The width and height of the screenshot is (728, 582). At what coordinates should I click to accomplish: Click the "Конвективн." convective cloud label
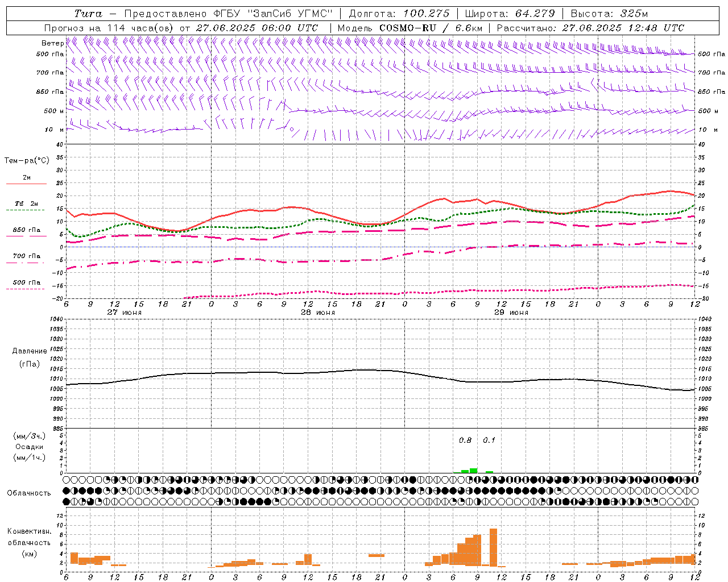[29, 531]
